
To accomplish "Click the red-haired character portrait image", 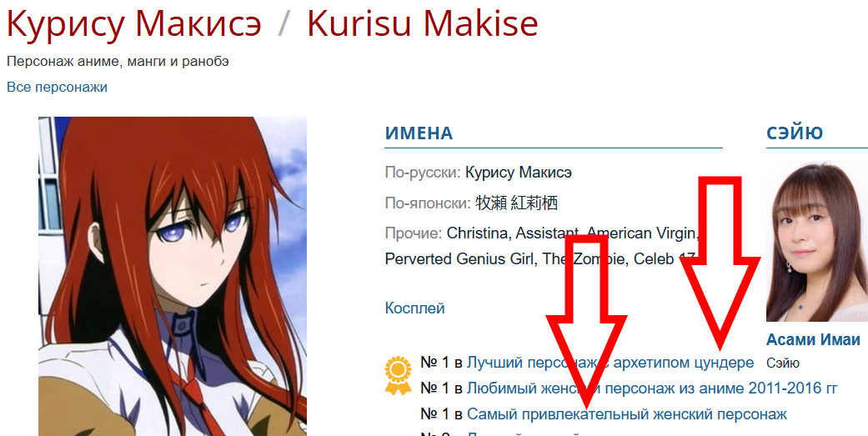I will coord(172,276).
